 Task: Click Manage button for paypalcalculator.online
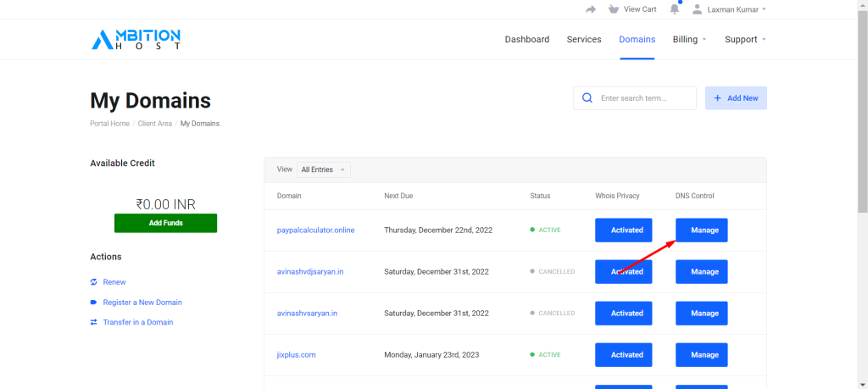701,231
